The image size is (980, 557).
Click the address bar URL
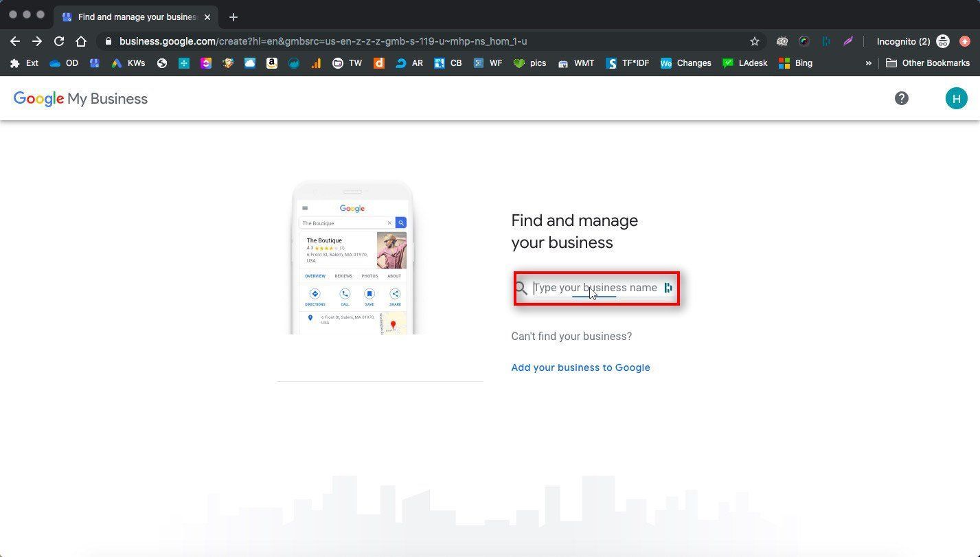(x=323, y=41)
